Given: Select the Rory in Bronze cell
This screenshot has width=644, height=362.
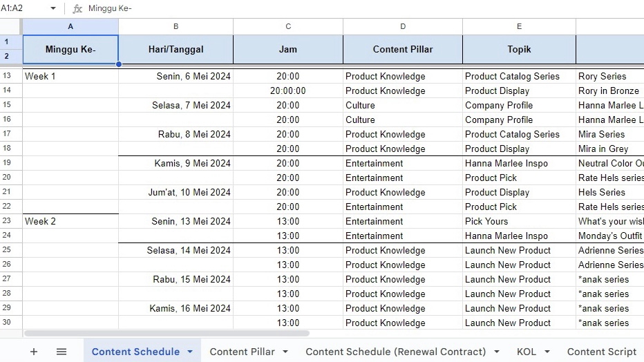Looking at the screenshot, I should [610, 90].
